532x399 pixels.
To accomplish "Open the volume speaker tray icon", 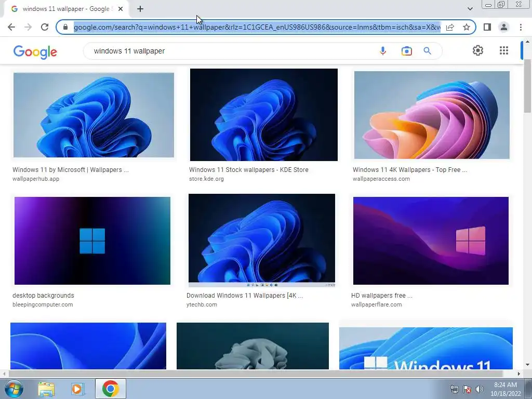I will [x=480, y=389].
